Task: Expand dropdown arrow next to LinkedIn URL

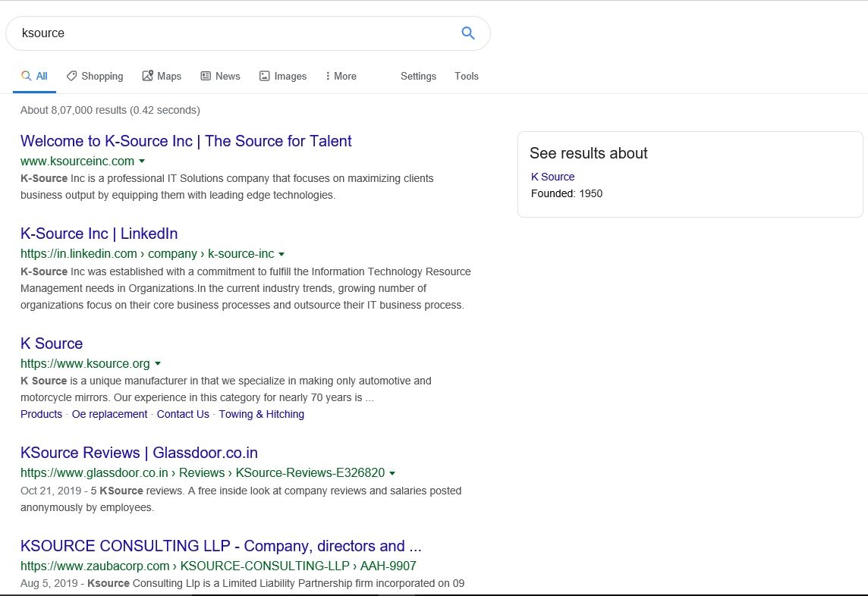Action: [281, 254]
